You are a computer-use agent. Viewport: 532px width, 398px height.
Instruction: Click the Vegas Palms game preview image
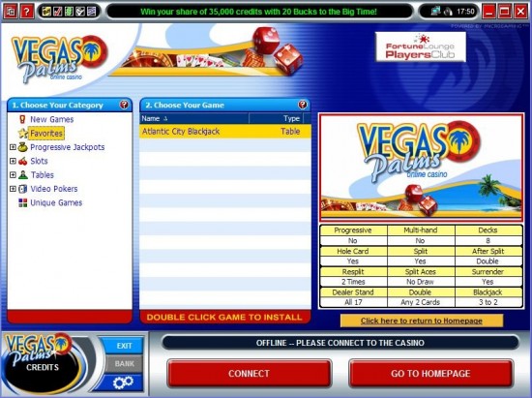click(x=421, y=168)
